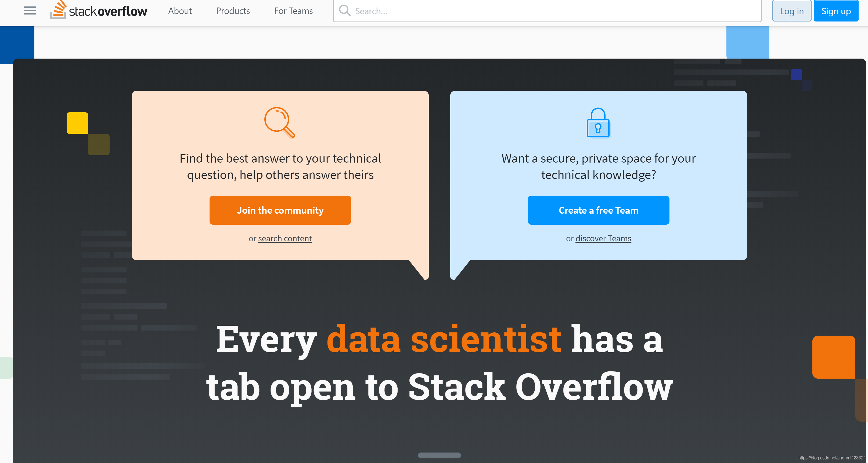Click the gray scroll indicator at bottom
Image resolution: width=868 pixels, height=463 pixels.
(x=439, y=455)
